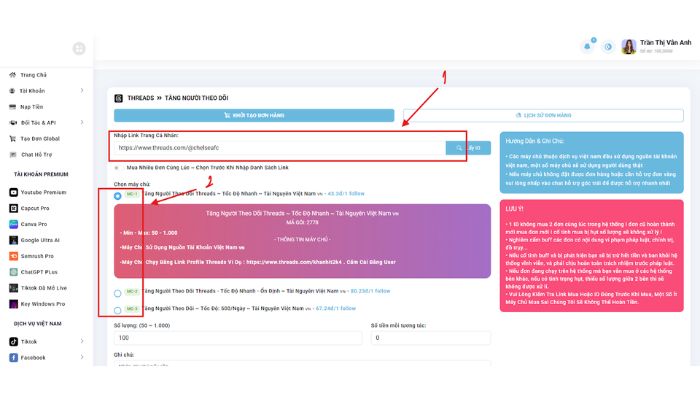This screenshot has width=700, height=400.
Task: Click the Lấy ID search button
Action: point(468,148)
